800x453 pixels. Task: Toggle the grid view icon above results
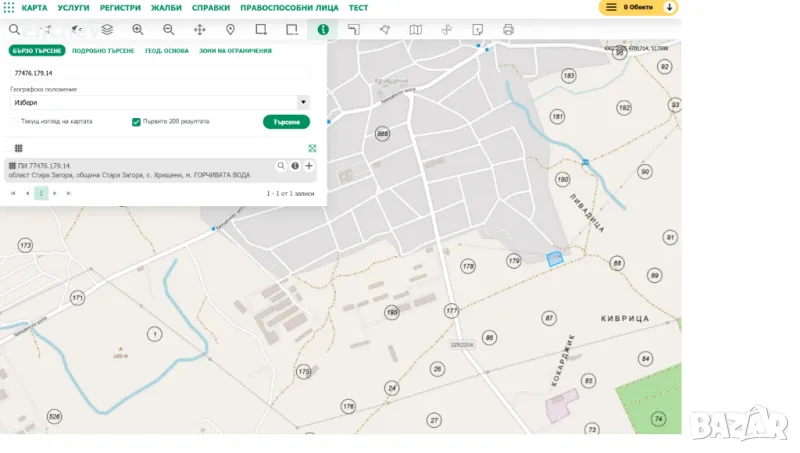point(18,148)
